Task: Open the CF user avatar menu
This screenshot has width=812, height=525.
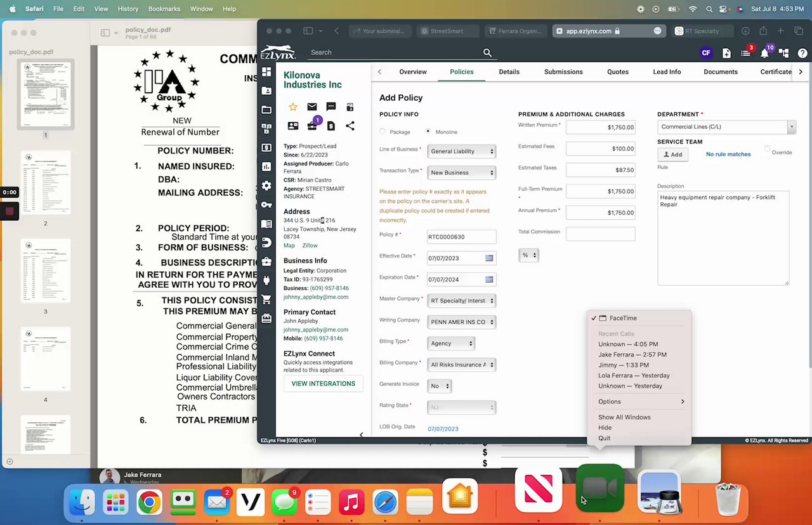Action: (706, 53)
